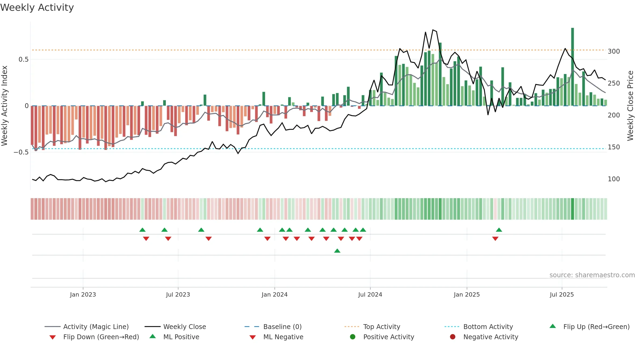Viewport: 644px width, 362px height.
Task: Click the Weekly Close Price axis title
Action: coord(630,106)
